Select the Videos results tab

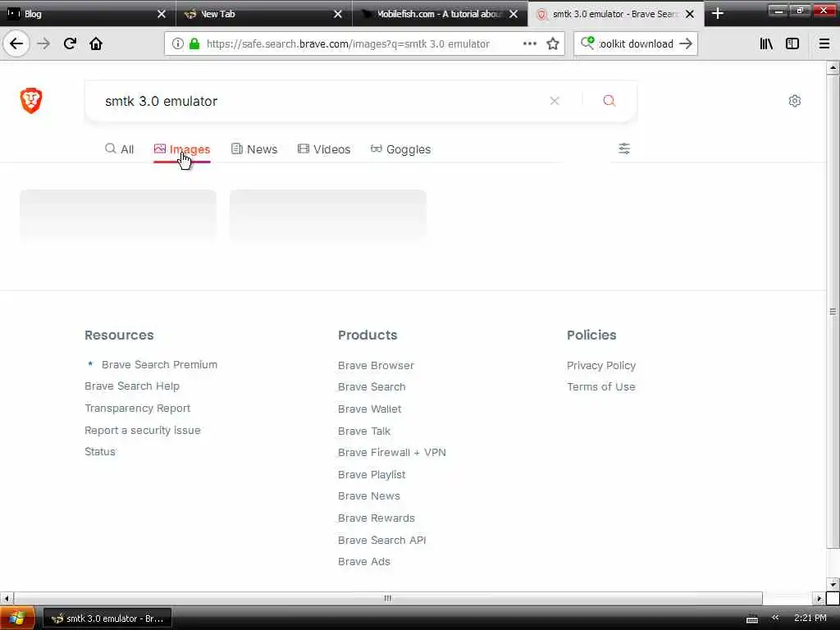pyautogui.click(x=323, y=149)
